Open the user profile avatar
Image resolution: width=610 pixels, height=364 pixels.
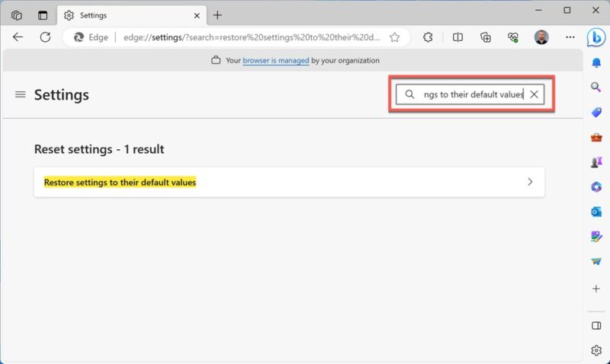click(541, 37)
